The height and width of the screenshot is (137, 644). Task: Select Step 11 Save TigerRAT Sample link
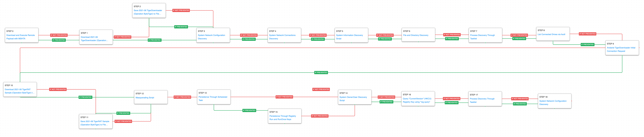tap(95, 121)
